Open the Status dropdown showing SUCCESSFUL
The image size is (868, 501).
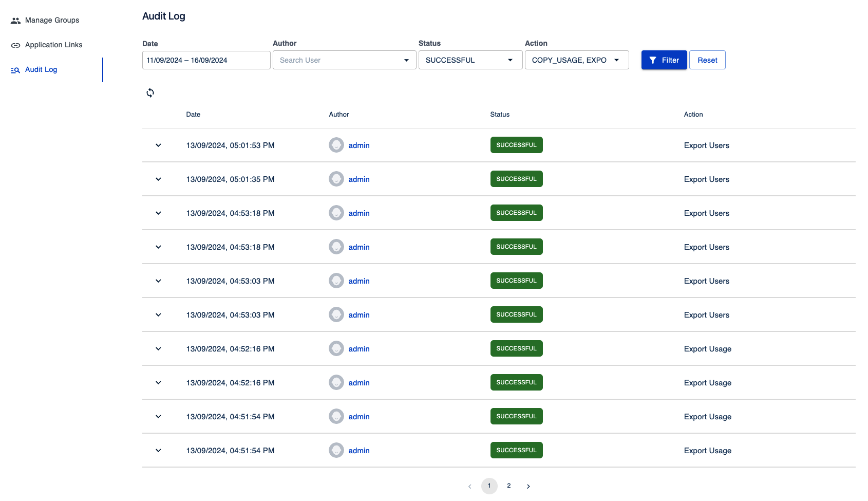469,60
